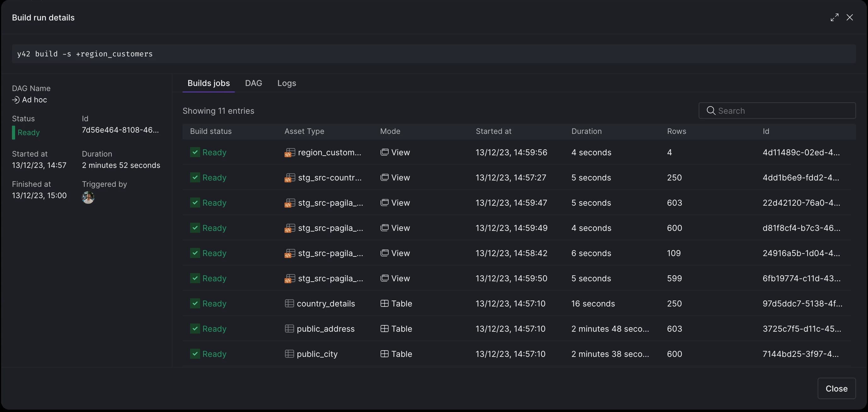Click the run duration 2 minutes 52 seconds
868x412 pixels.
coord(121,165)
